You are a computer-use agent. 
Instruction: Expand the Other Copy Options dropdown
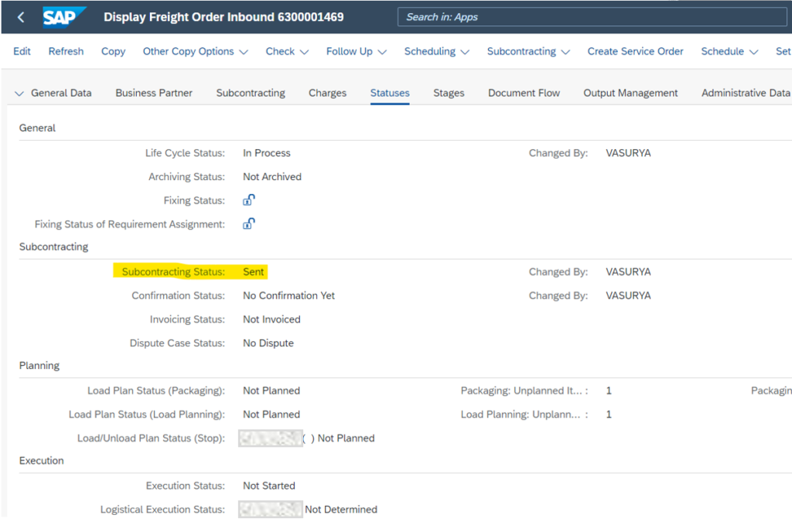tap(195, 52)
